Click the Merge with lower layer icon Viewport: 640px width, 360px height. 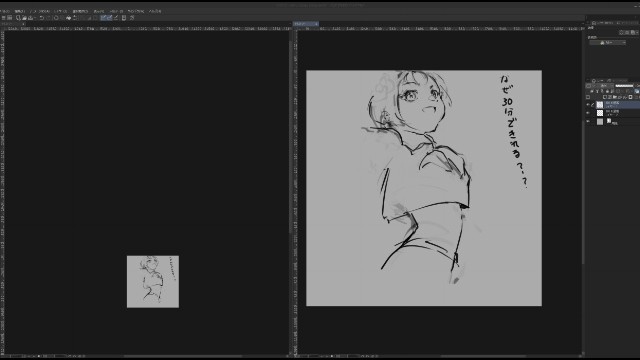[x=624, y=97]
